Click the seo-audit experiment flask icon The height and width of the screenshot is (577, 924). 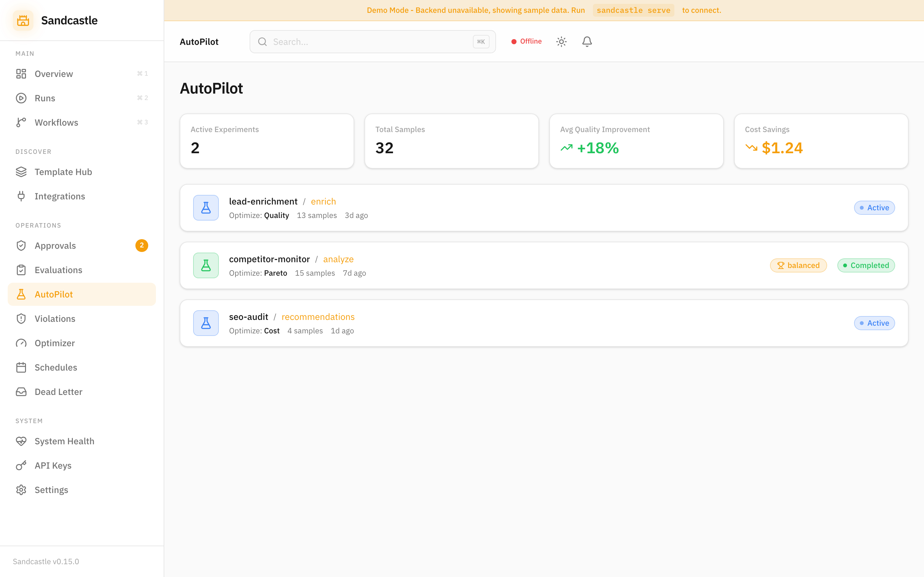[206, 323]
